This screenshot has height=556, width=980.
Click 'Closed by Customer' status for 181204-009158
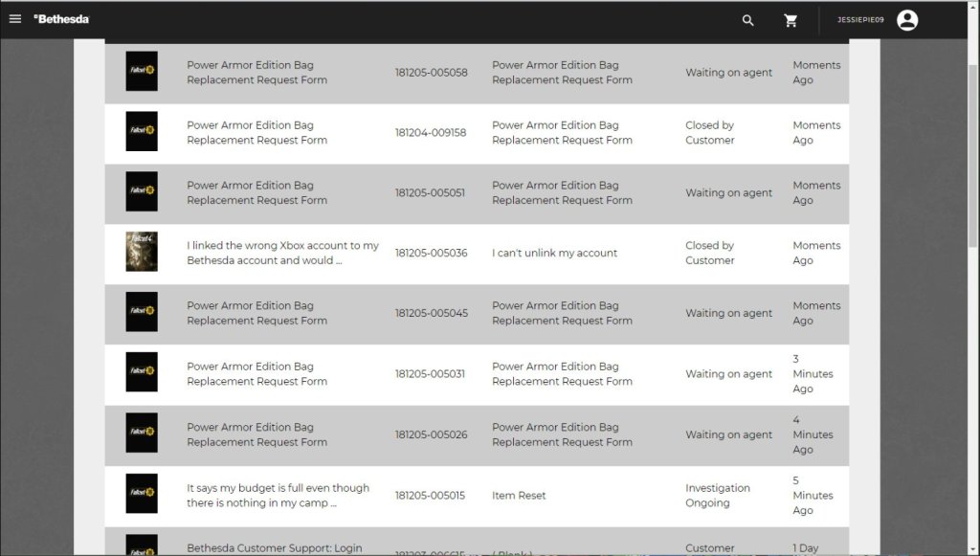[x=710, y=132]
